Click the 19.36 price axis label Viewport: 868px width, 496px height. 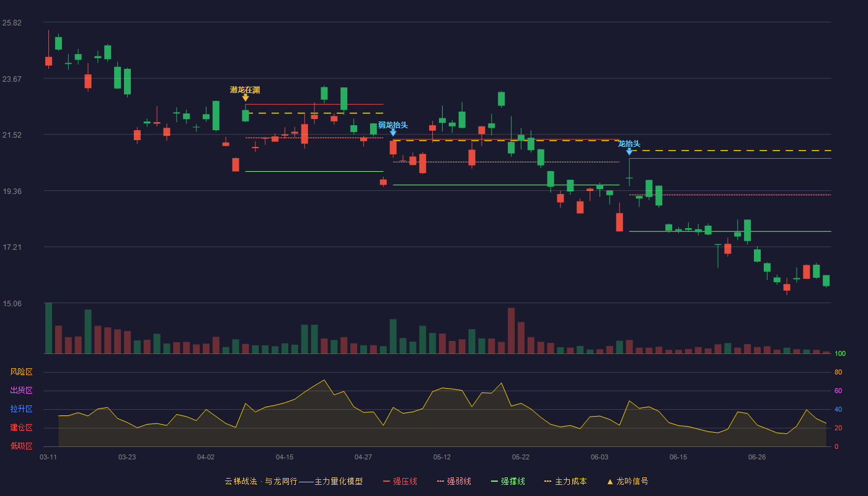point(12,192)
